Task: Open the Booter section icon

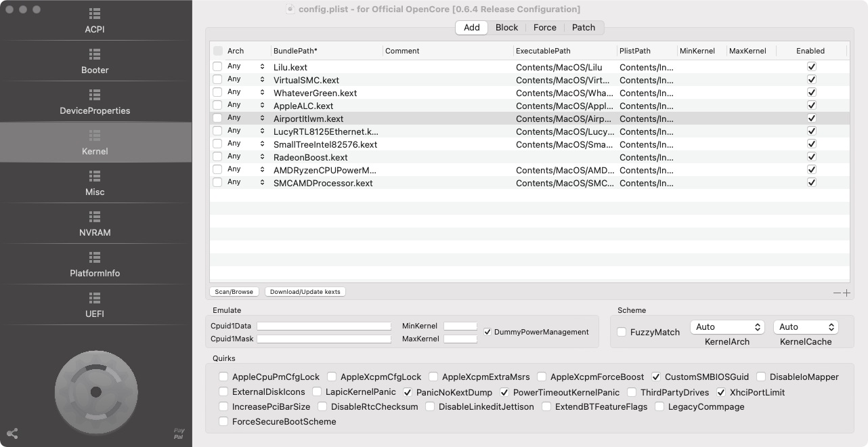Action: tap(95, 54)
